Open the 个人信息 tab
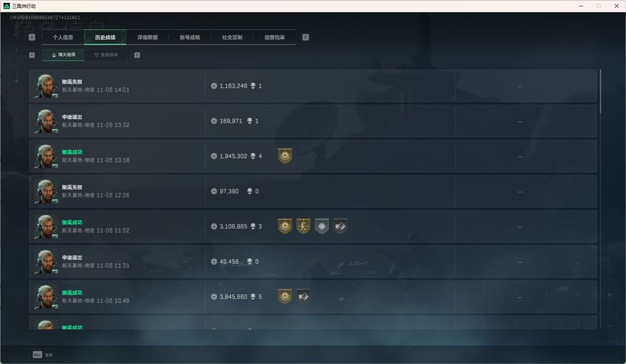 [63, 37]
